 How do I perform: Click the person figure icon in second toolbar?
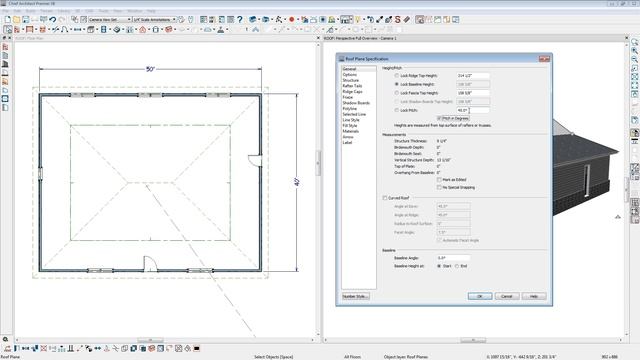tap(221, 30)
